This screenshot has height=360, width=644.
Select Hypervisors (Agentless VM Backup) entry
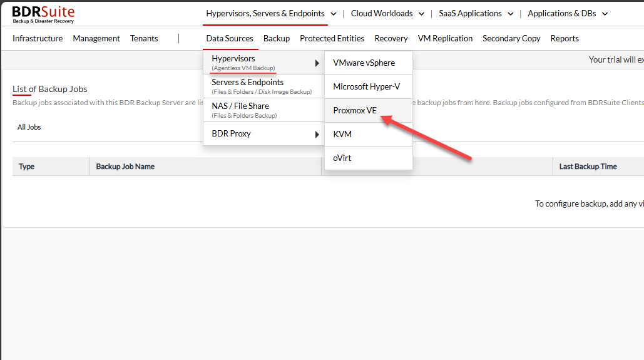click(263, 63)
